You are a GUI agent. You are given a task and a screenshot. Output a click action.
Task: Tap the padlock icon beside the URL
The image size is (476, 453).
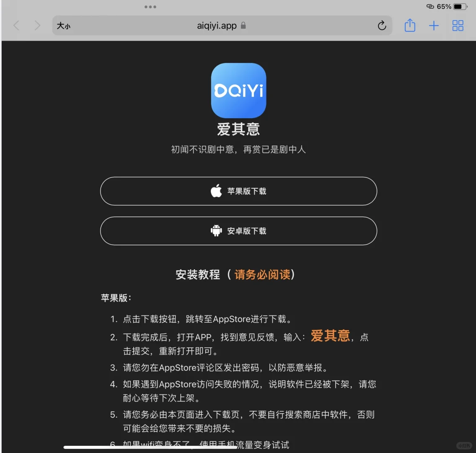click(243, 25)
